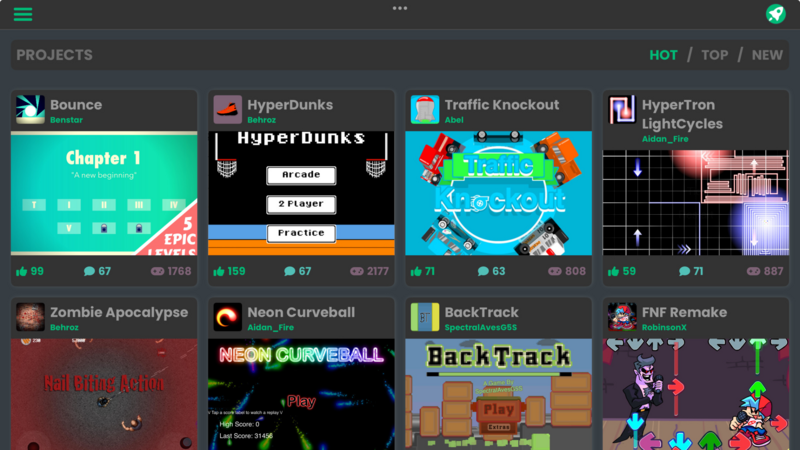This screenshot has width=800, height=450.
Task: Open the HyperTron LightCycles project icon
Action: point(622,109)
